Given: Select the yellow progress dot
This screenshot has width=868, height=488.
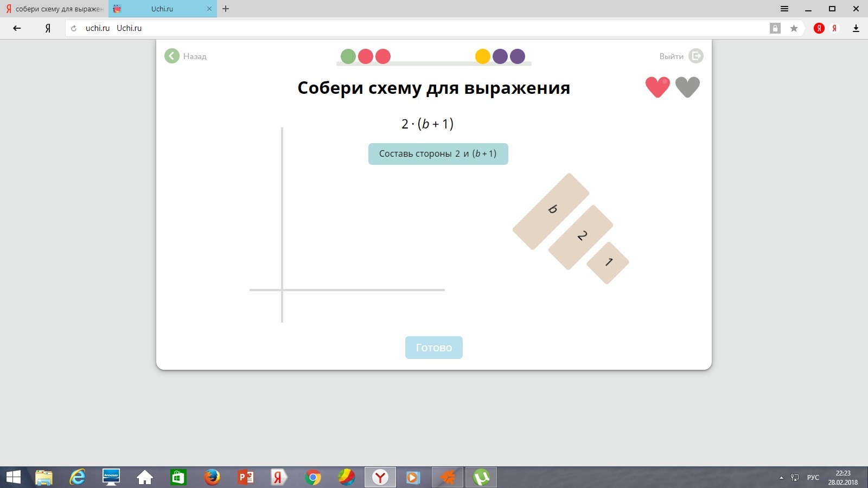Looking at the screenshot, I should tap(482, 56).
